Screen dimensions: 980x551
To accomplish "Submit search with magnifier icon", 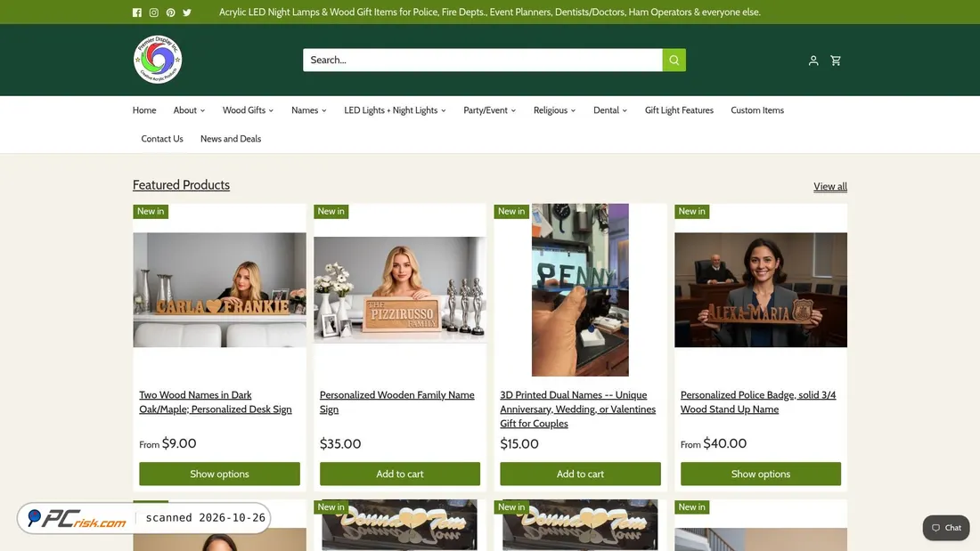I will coord(674,60).
